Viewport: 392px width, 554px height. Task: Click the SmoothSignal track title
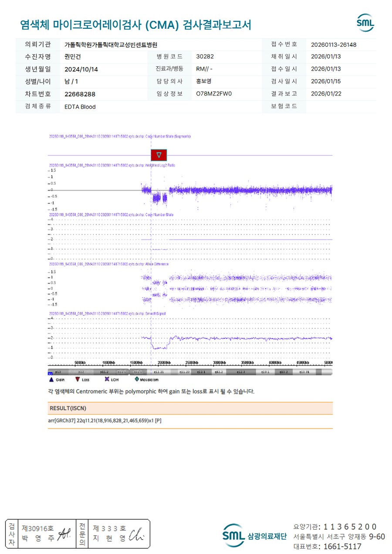(108, 313)
